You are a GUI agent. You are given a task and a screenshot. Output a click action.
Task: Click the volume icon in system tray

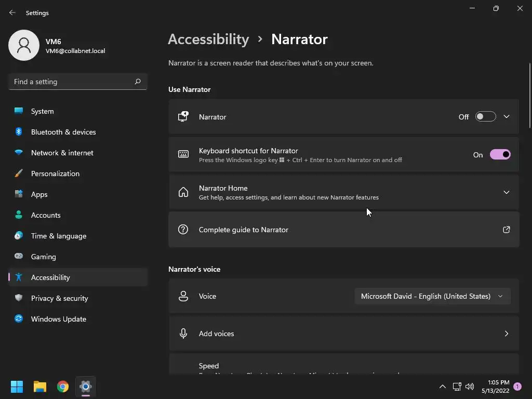click(x=470, y=387)
